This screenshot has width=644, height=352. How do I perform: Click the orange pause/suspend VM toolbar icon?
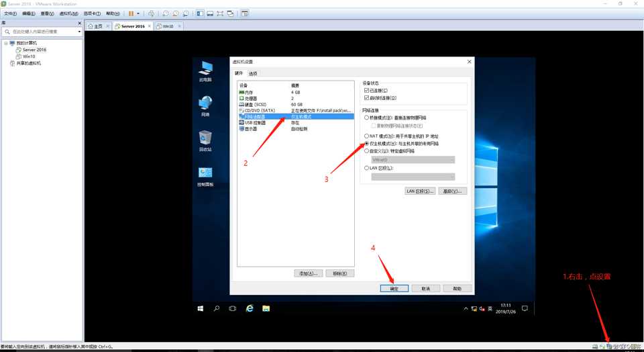[x=131, y=13]
